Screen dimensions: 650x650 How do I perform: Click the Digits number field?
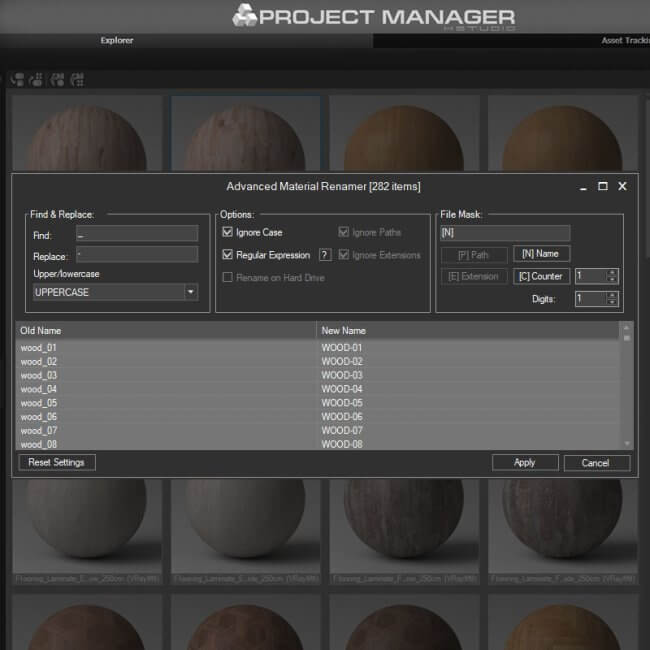tap(591, 298)
